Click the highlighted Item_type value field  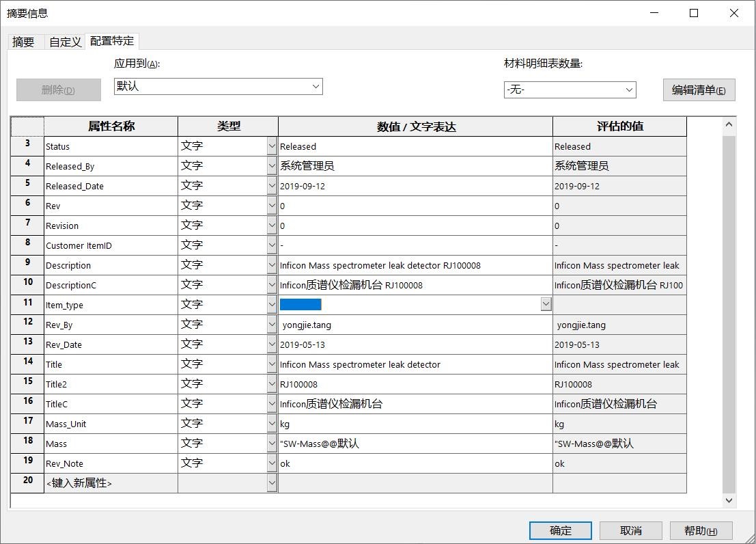(x=410, y=305)
